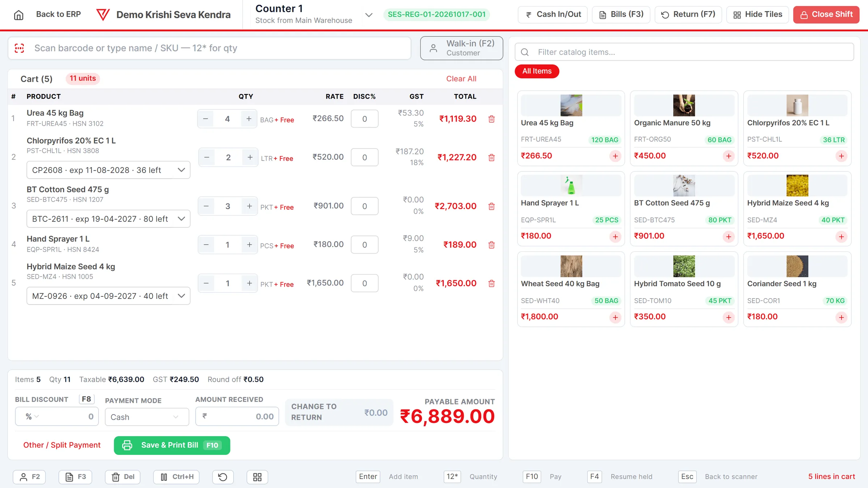Delete Hand Sprayer 1 L cart row

coord(492,245)
